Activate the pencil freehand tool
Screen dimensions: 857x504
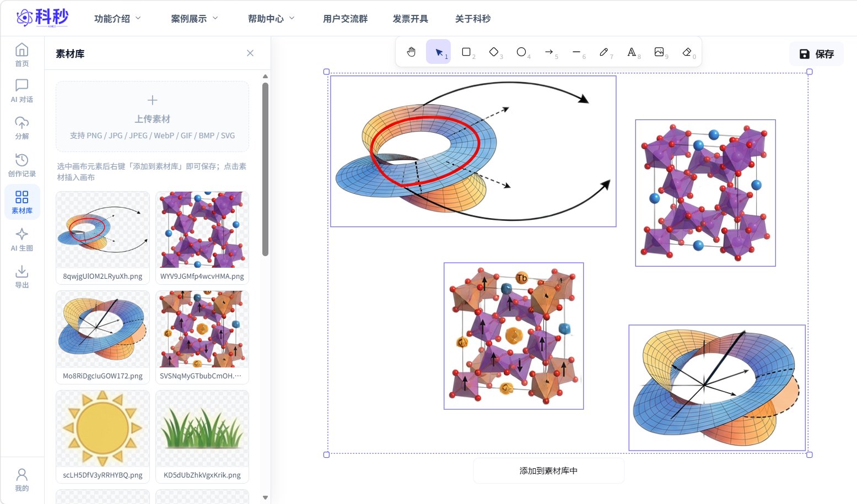pos(604,52)
